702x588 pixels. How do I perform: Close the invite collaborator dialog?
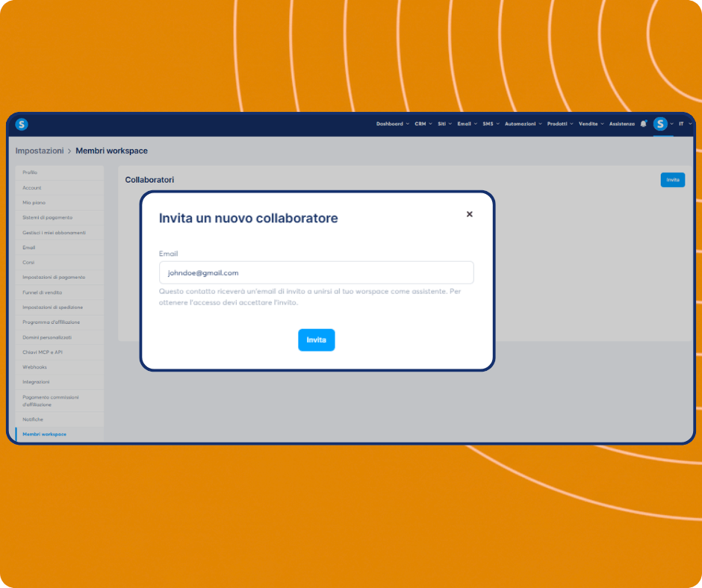coord(469,214)
